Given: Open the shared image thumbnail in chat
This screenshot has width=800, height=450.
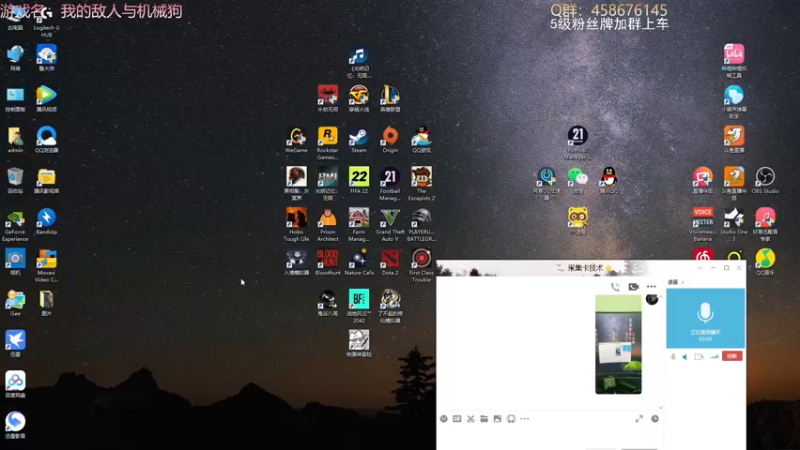Looking at the screenshot, I should pos(618,344).
